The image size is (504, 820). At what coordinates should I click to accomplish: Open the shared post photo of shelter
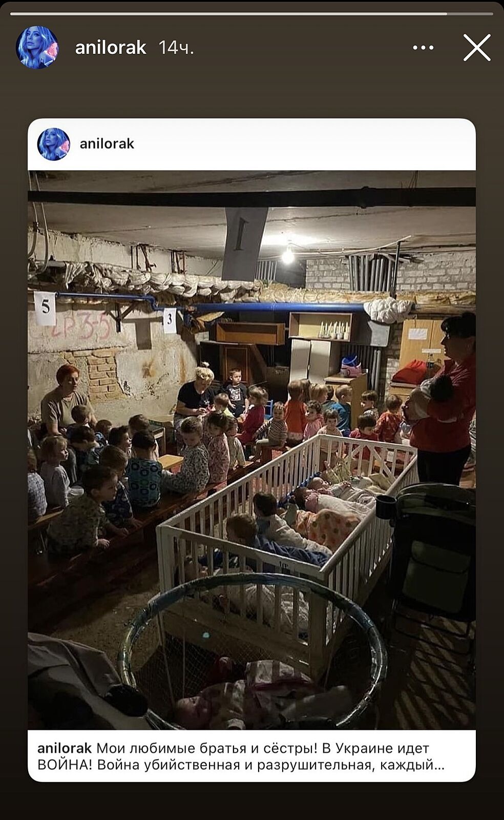(x=251, y=450)
